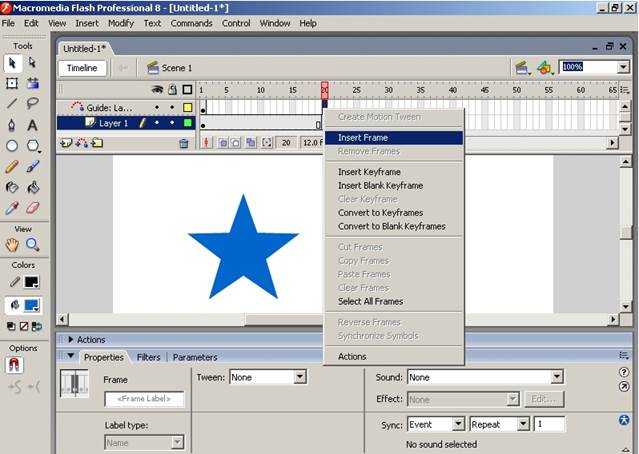Toggle visibility dot of Layer 1
Image resolution: width=639 pixels, height=454 pixels.
point(157,123)
